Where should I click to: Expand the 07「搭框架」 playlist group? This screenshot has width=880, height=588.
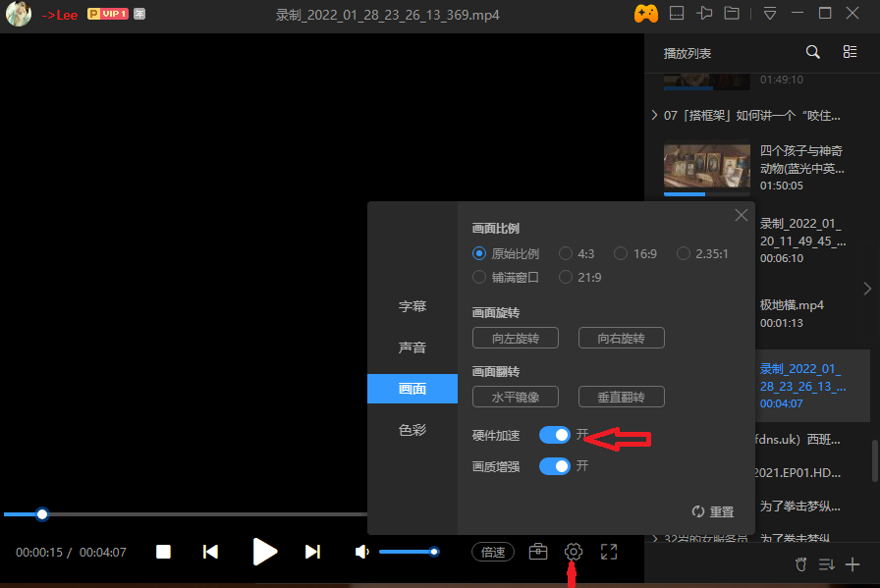click(655, 116)
